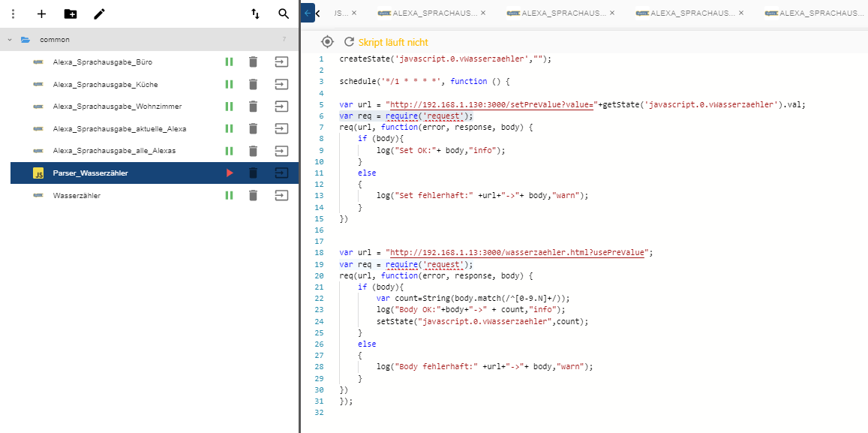Image resolution: width=868 pixels, height=433 pixels.
Task: Click line number 32 in the editor gutter
Action: 318,413
